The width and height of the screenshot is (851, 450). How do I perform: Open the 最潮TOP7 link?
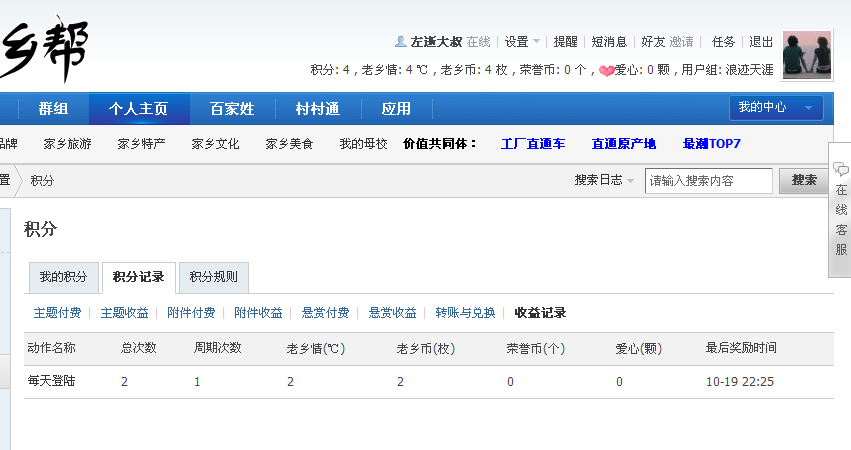[712, 144]
